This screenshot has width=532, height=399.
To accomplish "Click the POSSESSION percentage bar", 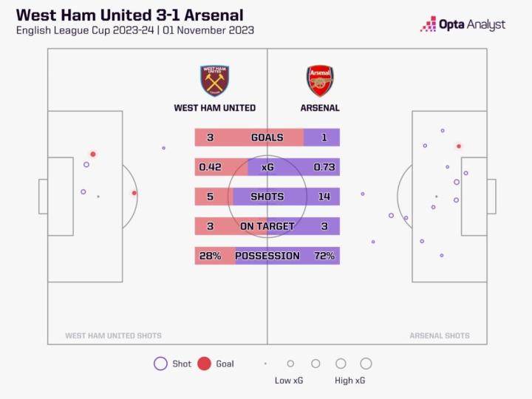I will click(267, 256).
